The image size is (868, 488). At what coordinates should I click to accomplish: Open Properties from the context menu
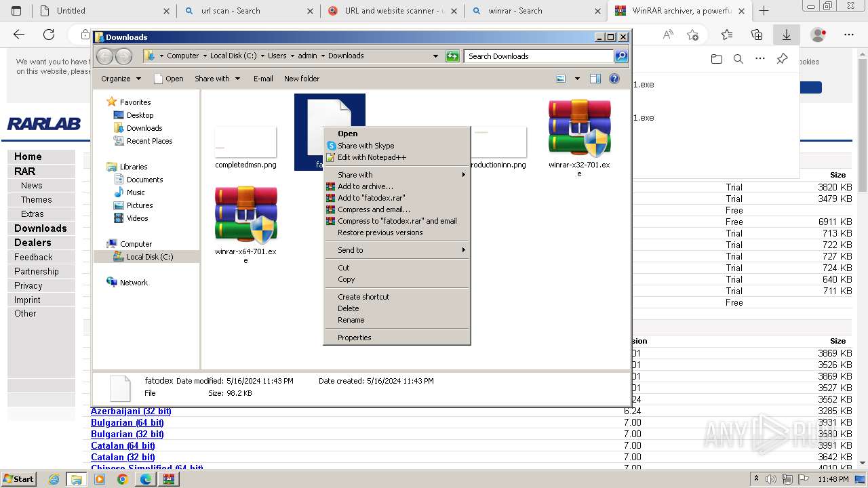pos(397,338)
